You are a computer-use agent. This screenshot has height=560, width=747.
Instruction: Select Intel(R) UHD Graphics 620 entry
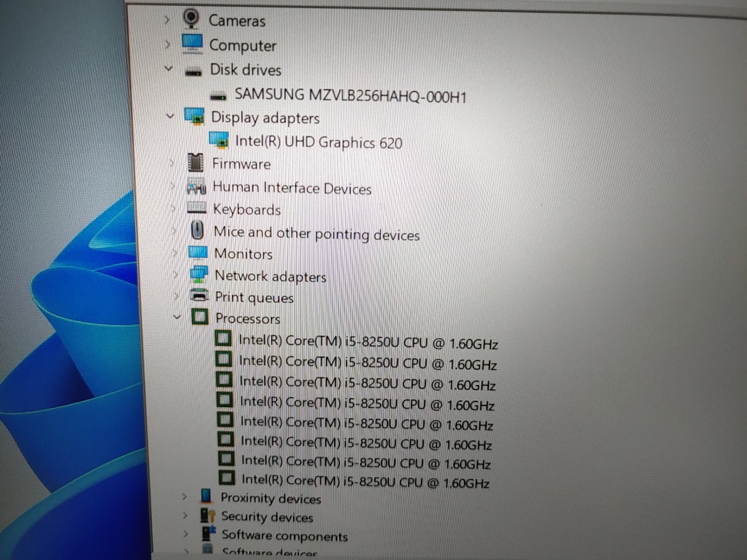pos(319,142)
